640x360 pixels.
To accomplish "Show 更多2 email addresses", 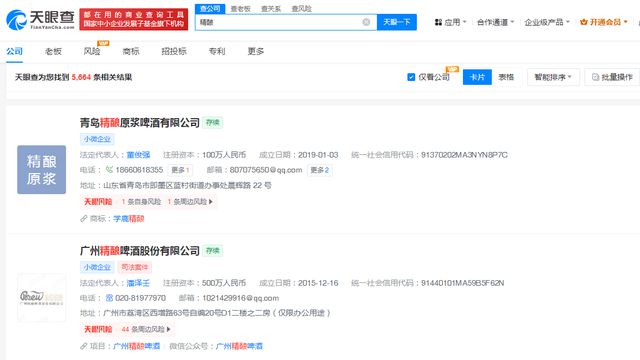I will click(320, 170).
